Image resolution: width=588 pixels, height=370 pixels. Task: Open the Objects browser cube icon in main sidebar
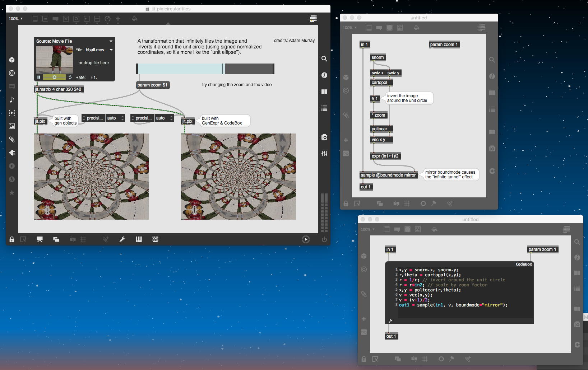(12, 60)
